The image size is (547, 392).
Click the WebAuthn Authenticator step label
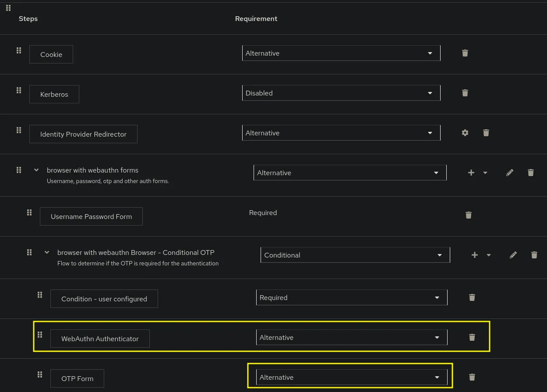(x=100, y=339)
